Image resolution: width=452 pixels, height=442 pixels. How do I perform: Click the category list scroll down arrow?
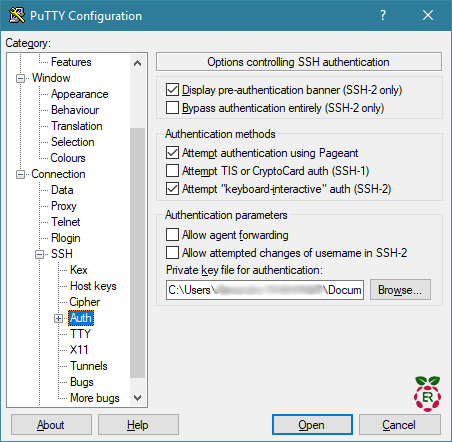(x=137, y=398)
